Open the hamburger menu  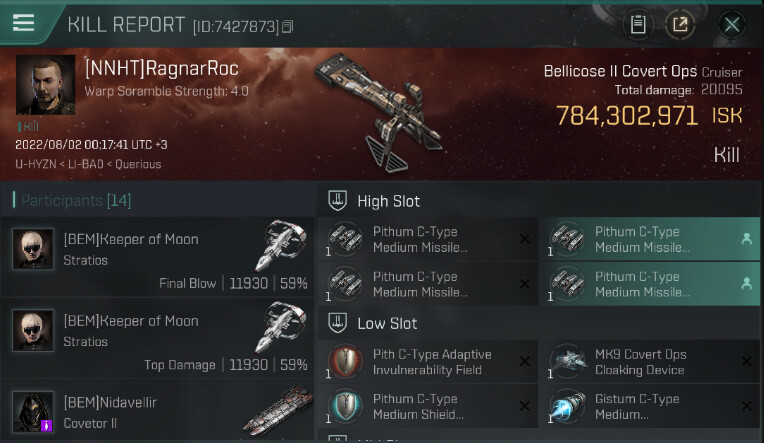click(x=23, y=22)
